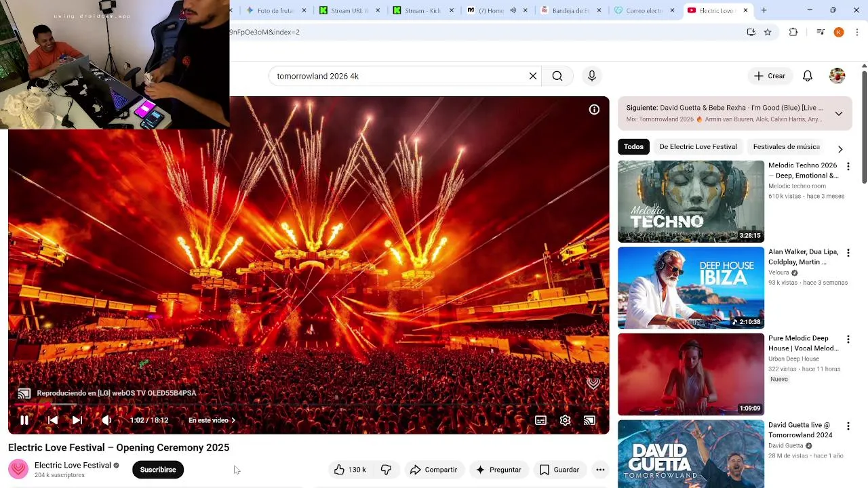Image resolution: width=868 pixels, height=488 pixels.
Task: Save the video with Guardar
Action: click(559, 470)
